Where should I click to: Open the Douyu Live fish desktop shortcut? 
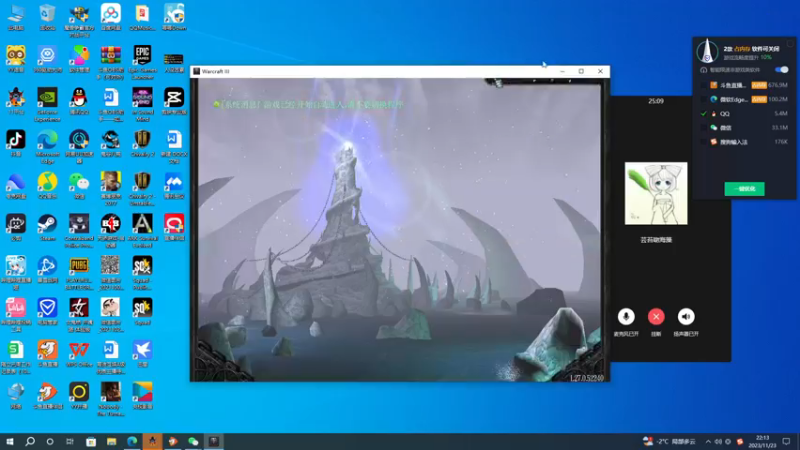pos(47,354)
